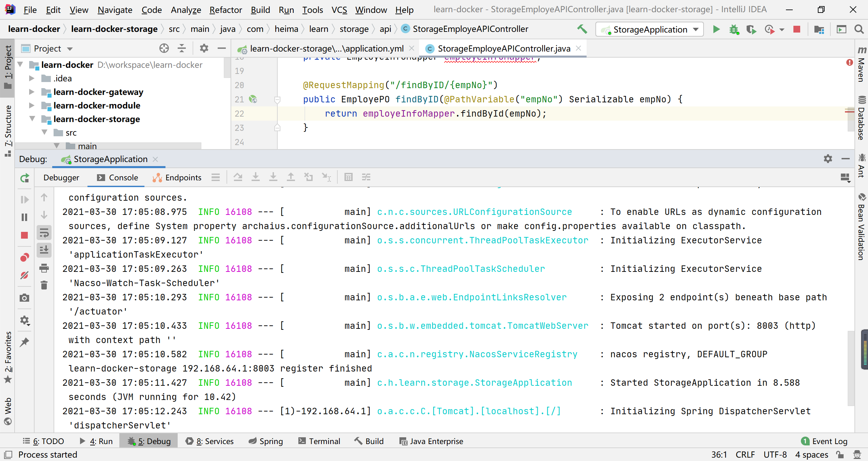Viewport: 868px width, 461px height.
Task: Toggle Mute Breakpoints in debug sidebar
Action: coord(24,275)
